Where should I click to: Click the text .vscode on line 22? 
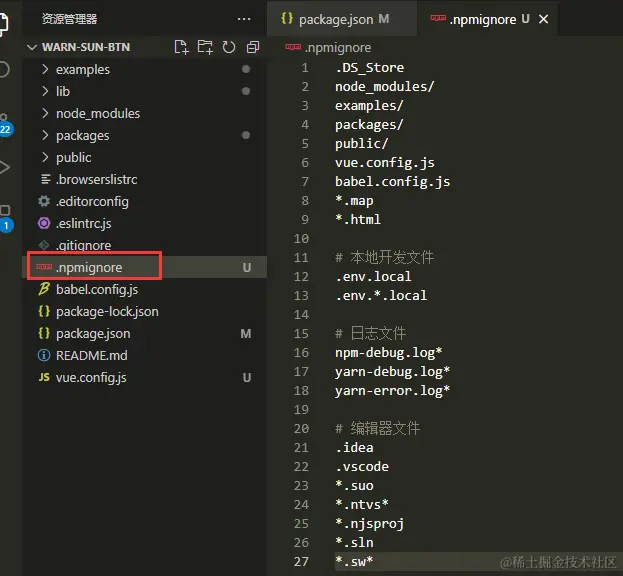[362, 467]
